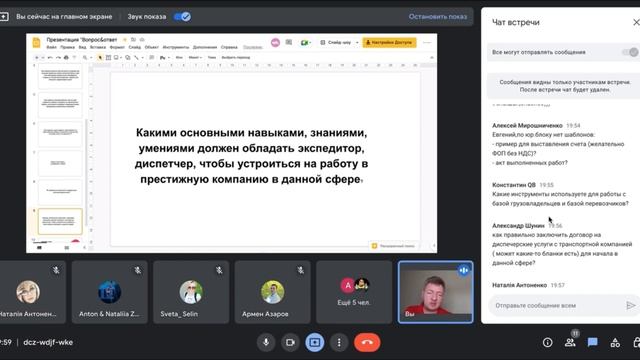Viewport: 640px width, 360px height.
Task: Open more options three-dot menu
Action: click(x=339, y=342)
